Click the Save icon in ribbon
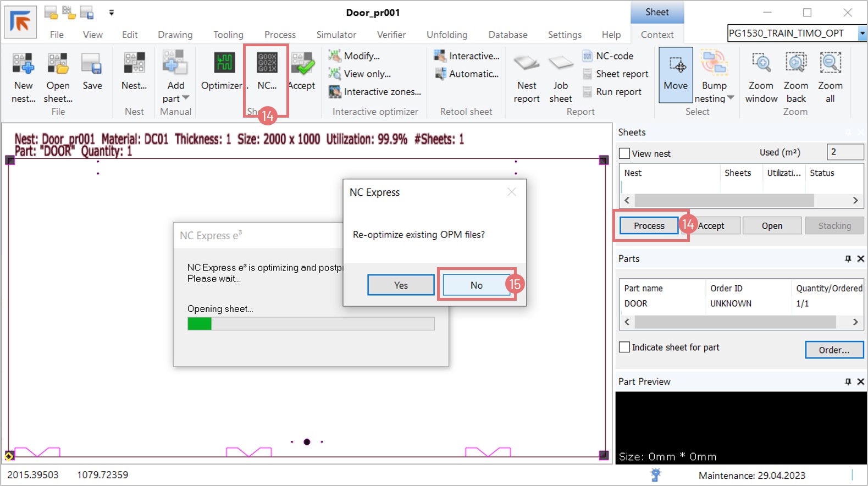 92,65
